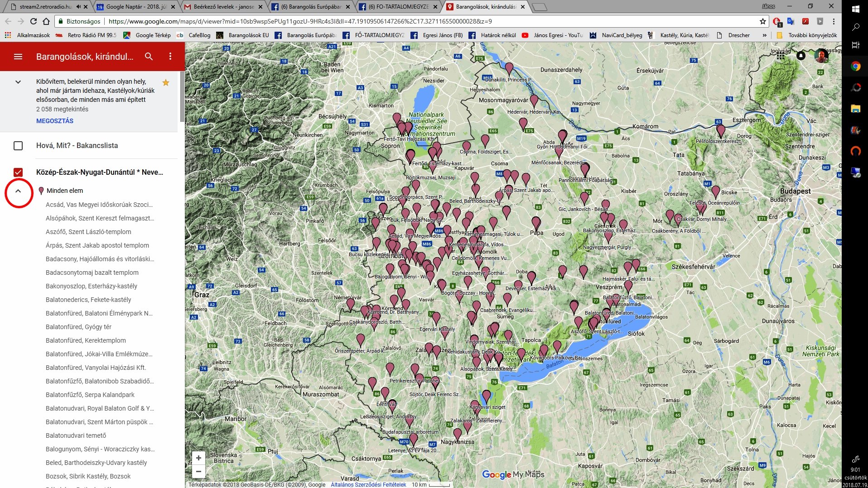Collapse the layer item list with the circled chevron

coord(18,191)
